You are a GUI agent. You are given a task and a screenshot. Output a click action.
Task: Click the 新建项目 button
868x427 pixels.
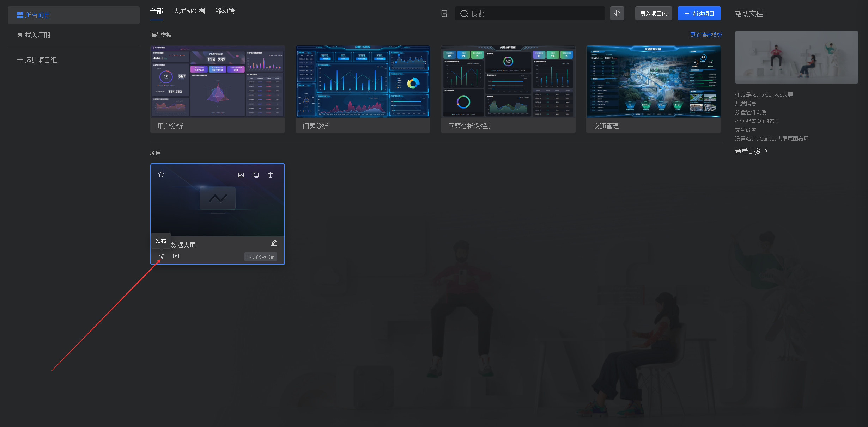[699, 13]
